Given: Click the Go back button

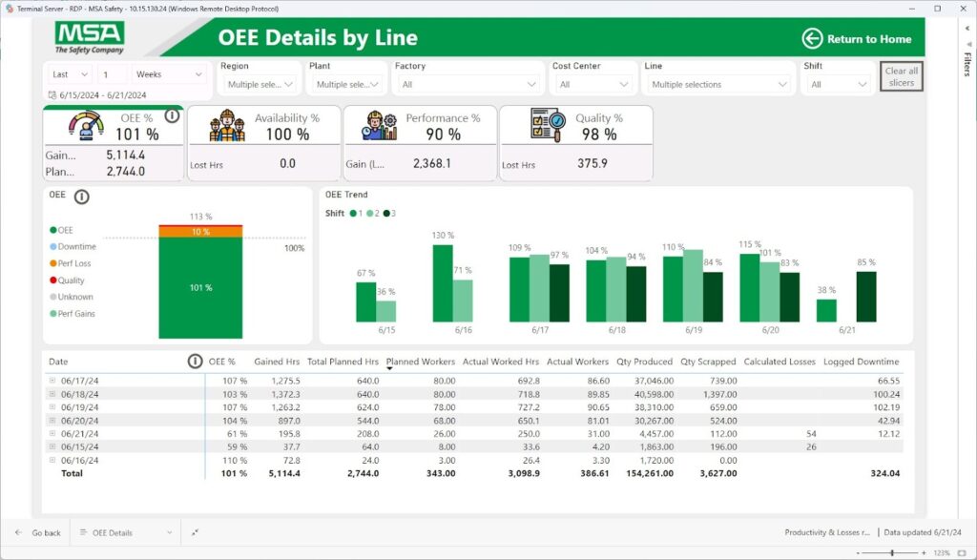Looking at the screenshot, I should coord(38,532).
